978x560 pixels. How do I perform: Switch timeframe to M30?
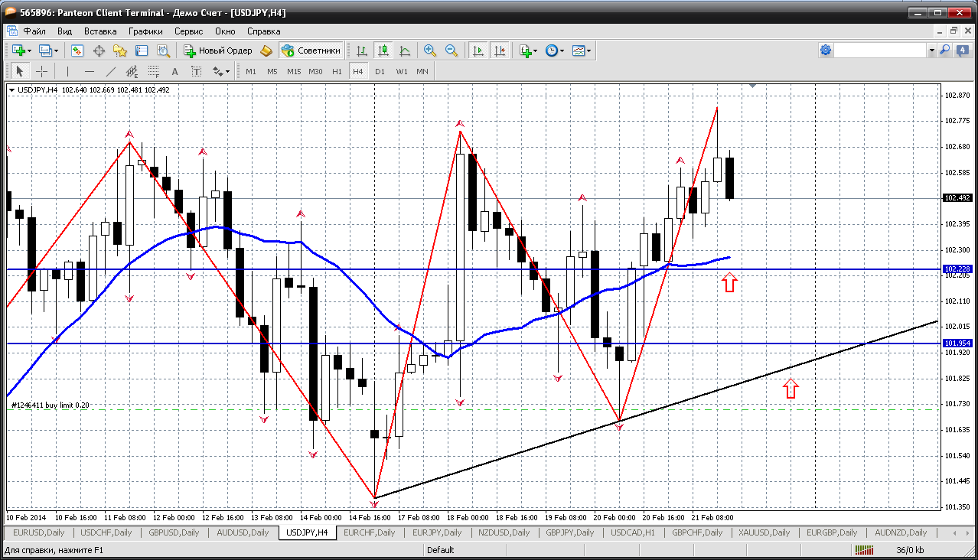click(315, 71)
